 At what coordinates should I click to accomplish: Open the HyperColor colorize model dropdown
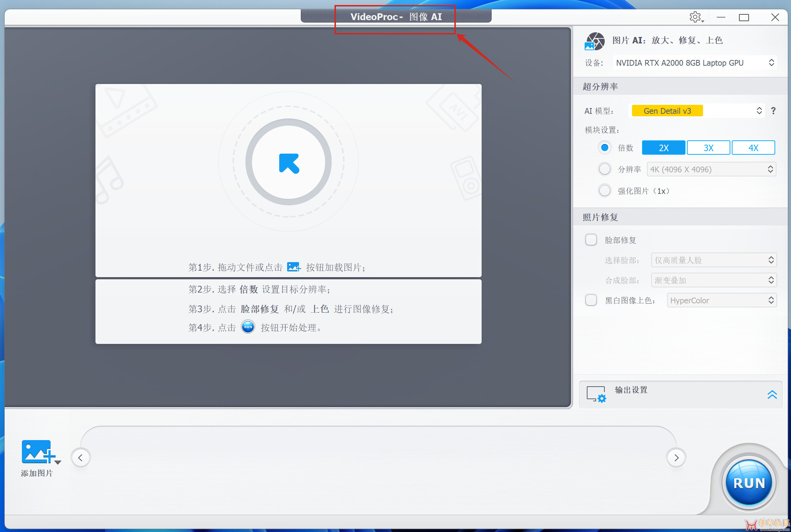click(721, 300)
